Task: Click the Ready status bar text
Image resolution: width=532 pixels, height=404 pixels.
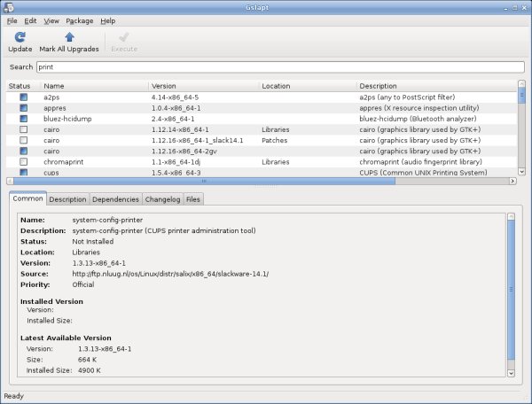Action: pyautogui.click(x=13, y=396)
